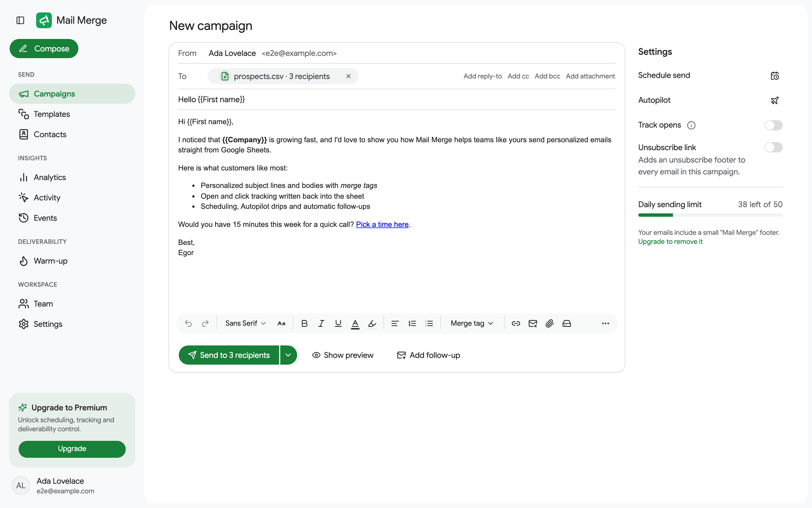
Task: Toggle the sidebar collapse icon
Action: pyautogui.click(x=21, y=21)
